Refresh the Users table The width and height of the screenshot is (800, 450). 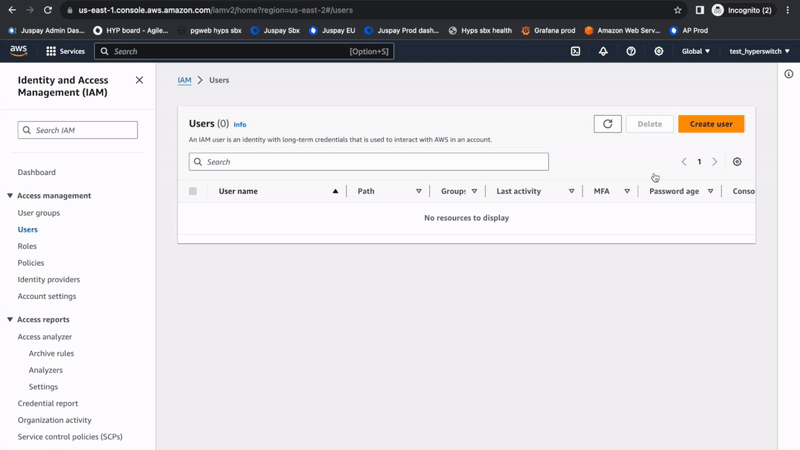607,124
